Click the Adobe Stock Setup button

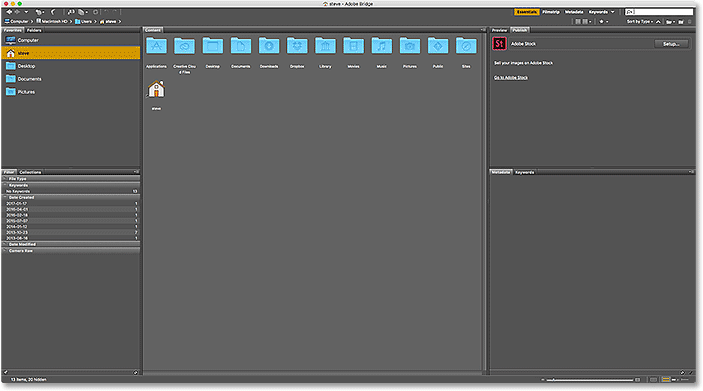671,44
